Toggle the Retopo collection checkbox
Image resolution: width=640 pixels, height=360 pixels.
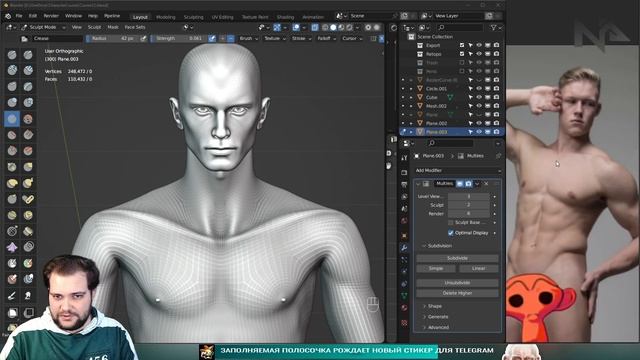(x=462, y=54)
